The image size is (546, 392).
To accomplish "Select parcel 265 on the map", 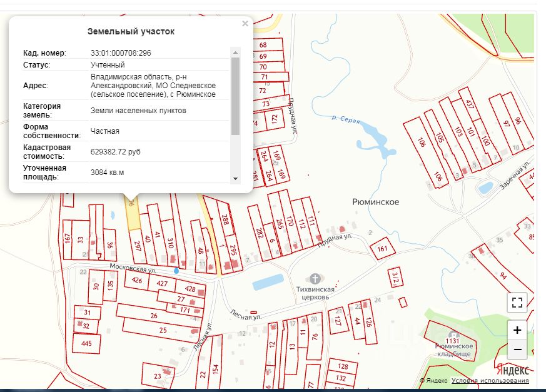I will pyautogui.click(x=280, y=223).
